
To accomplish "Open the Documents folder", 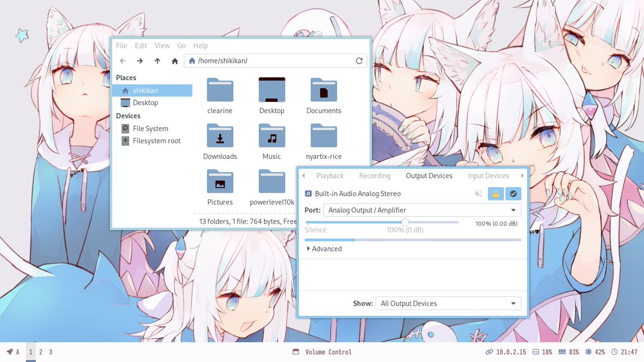I will [324, 97].
